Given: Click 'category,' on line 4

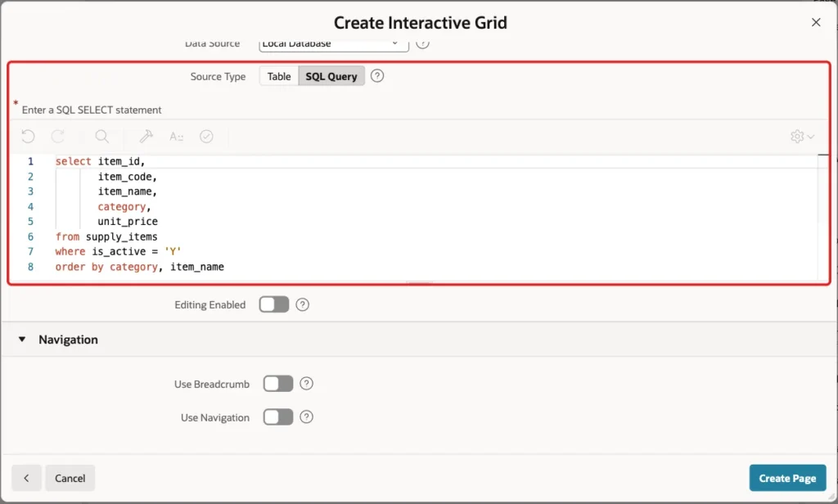Looking at the screenshot, I should point(124,206).
